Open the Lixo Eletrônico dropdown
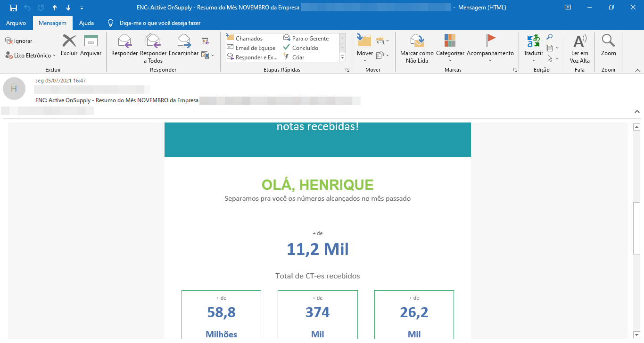Image resolution: width=644 pixels, height=343 pixels. point(31,56)
